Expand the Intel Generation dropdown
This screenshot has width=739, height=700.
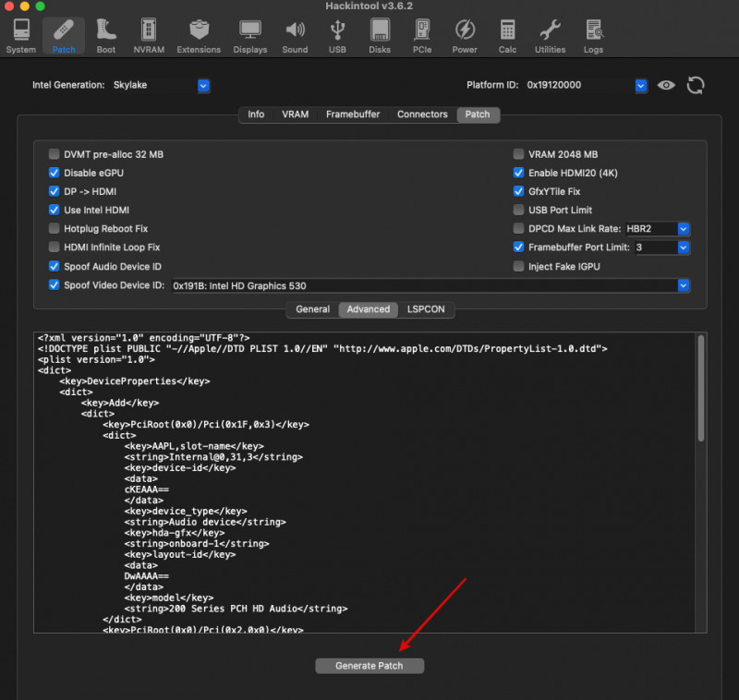(x=204, y=86)
